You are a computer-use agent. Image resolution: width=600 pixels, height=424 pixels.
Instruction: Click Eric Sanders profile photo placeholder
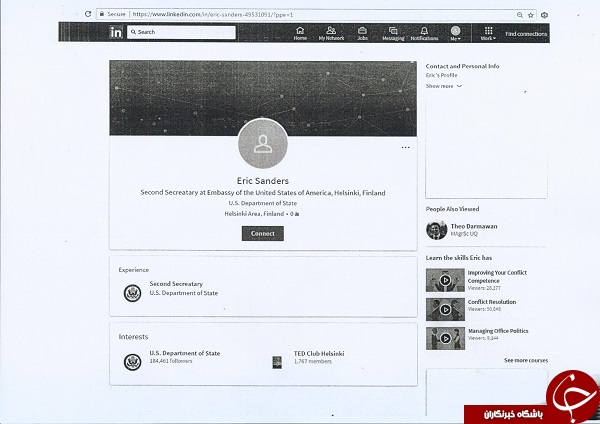tap(263, 144)
